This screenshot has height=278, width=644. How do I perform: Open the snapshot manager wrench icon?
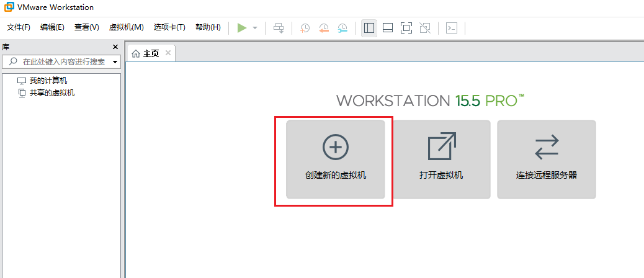[x=342, y=28]
